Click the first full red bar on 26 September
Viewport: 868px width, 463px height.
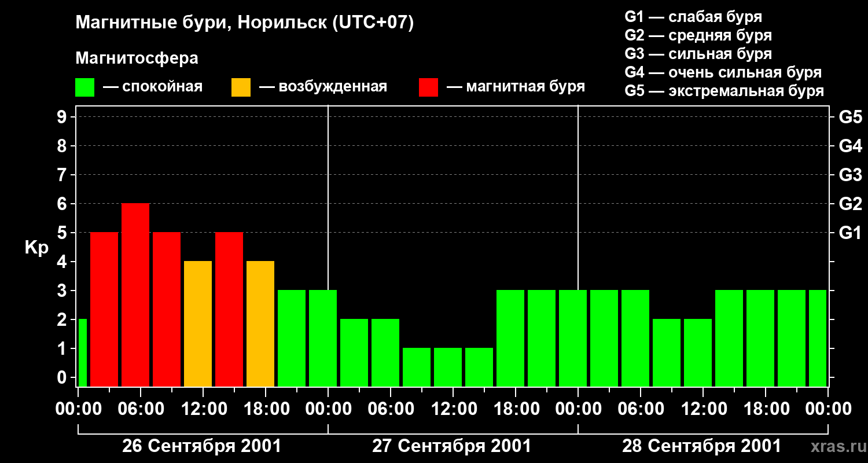tap(104, 310)
